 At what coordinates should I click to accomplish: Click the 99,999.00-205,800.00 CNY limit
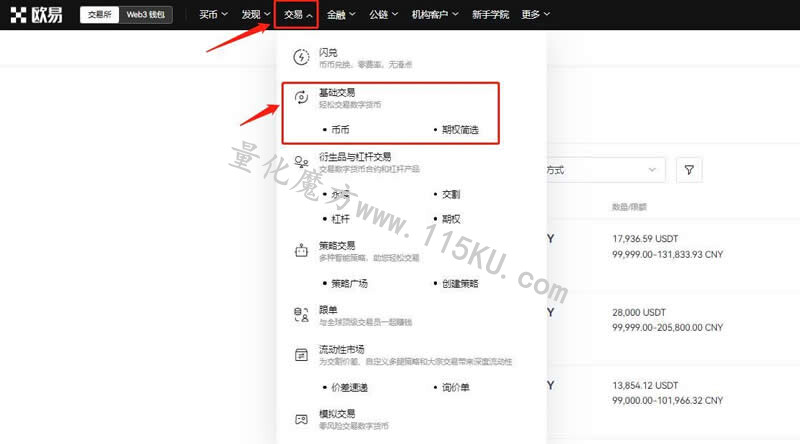(667, 327)
